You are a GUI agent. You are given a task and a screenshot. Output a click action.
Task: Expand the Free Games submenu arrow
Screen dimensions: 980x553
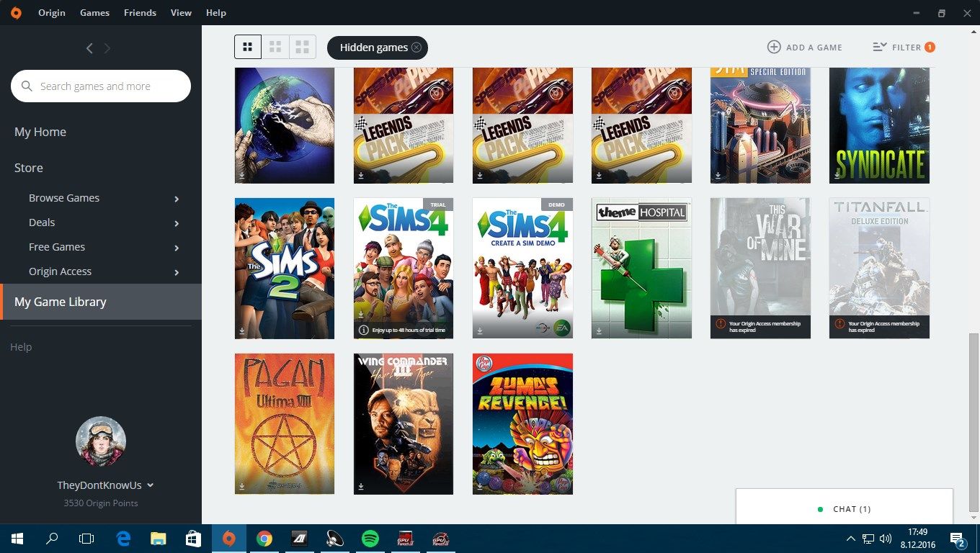click(177, 248)
